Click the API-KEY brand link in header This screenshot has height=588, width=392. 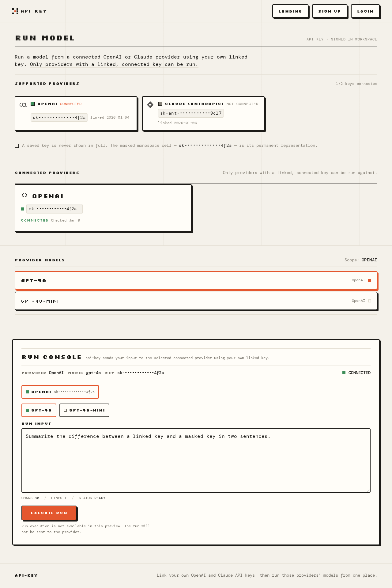tap(30, 11)
